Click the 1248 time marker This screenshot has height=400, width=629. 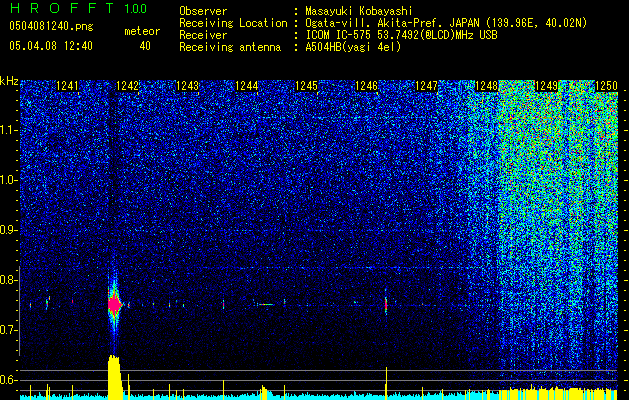pyautogui.click(x=486, y=86)
